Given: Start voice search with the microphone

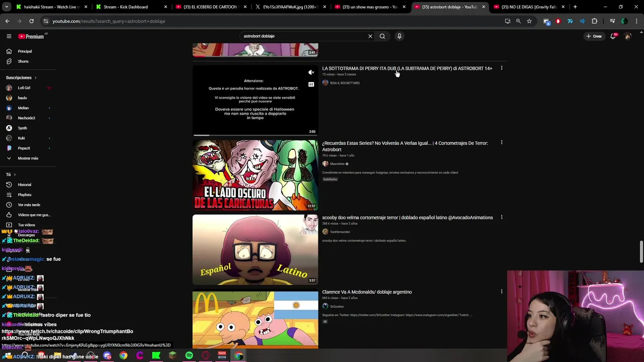Looking at the screenshot, I should coord(399,36).
